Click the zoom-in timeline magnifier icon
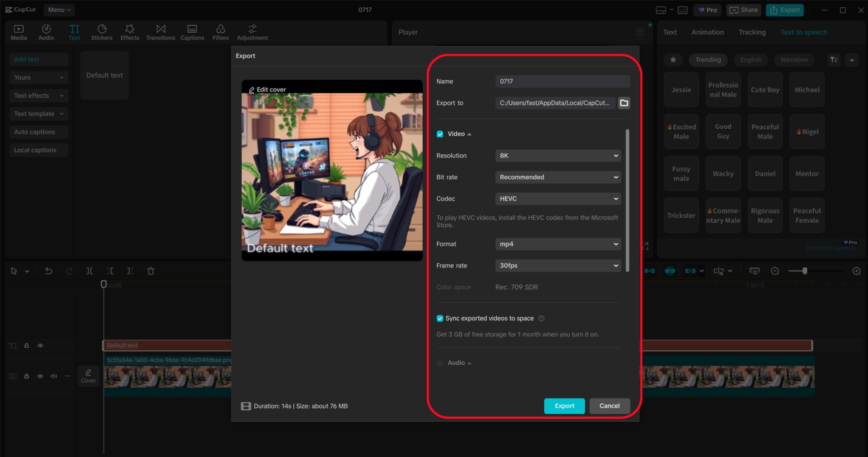 856,271
